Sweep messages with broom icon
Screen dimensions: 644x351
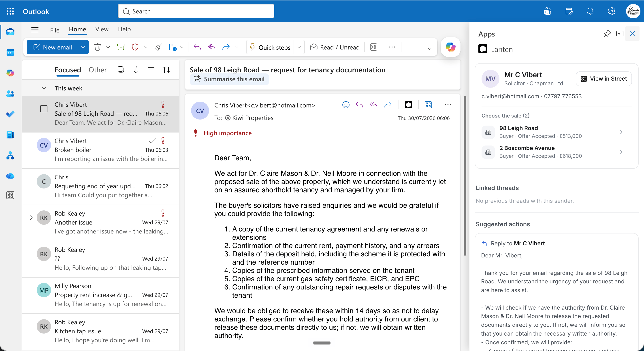click(158, 47)
